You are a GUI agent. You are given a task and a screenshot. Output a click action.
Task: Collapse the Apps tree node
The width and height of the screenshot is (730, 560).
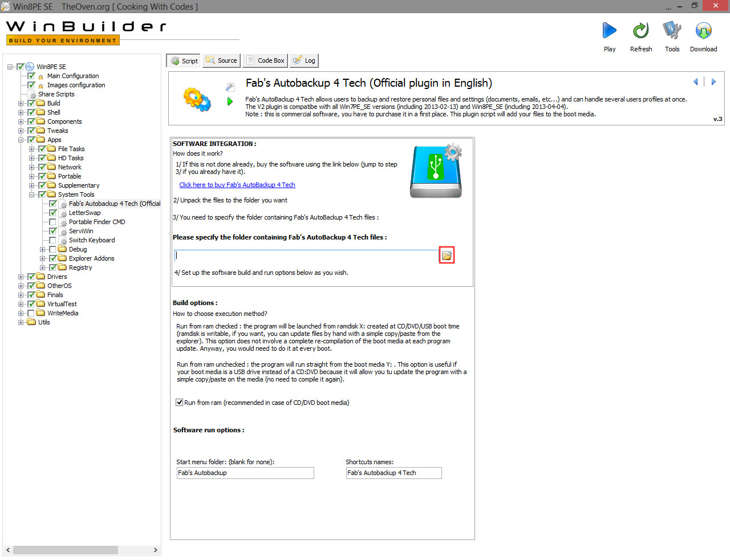pyautogui.click(x=21, y=140)
